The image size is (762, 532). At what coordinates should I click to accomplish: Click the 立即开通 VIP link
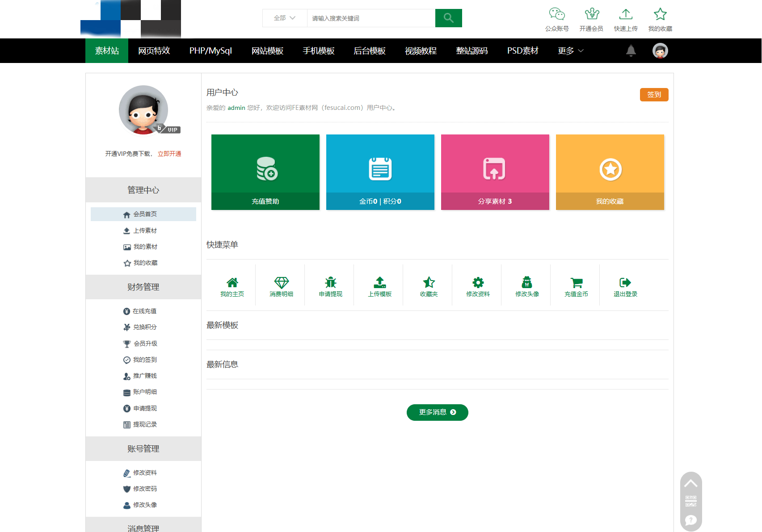pyautogui.click(x=169, y=154)
